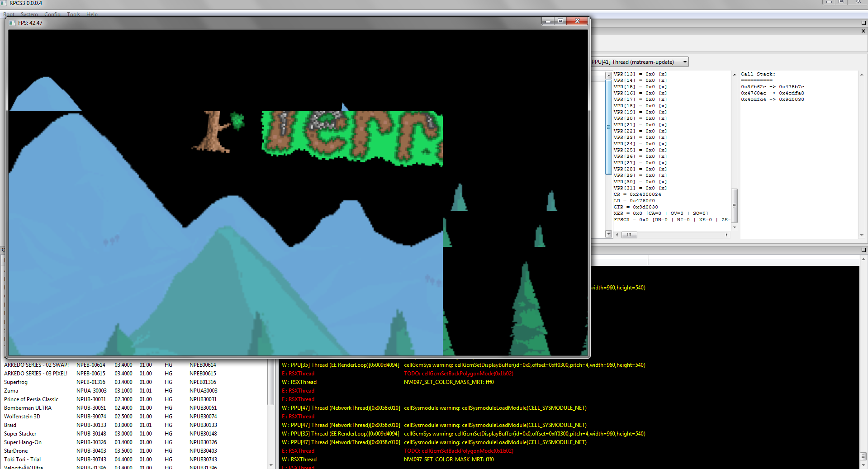The height and width of the screenshot is (469, 868).
Task: Click scroll-down arrow of the log panel
Action: pyautogui.click(x=863, y=465)
